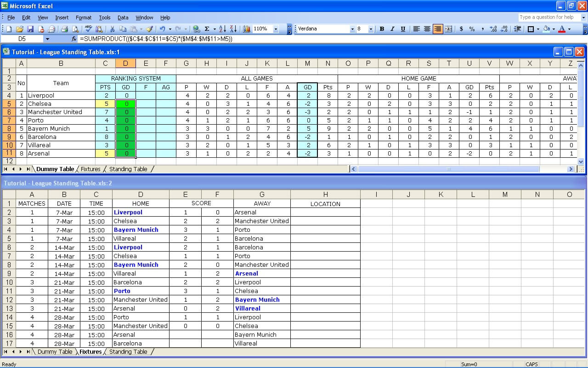Toggle the highlighted Align Right button

[438, 29]
